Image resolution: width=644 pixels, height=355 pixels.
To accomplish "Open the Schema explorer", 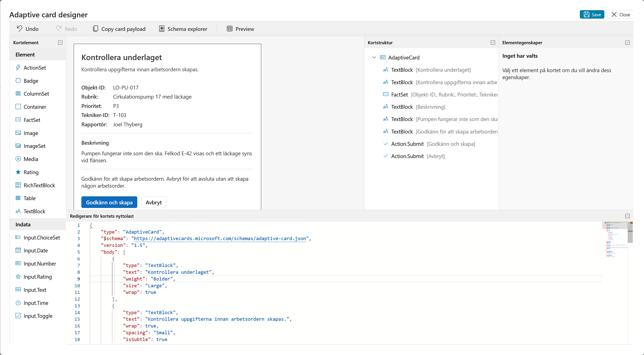I will (x=183, y=29).
